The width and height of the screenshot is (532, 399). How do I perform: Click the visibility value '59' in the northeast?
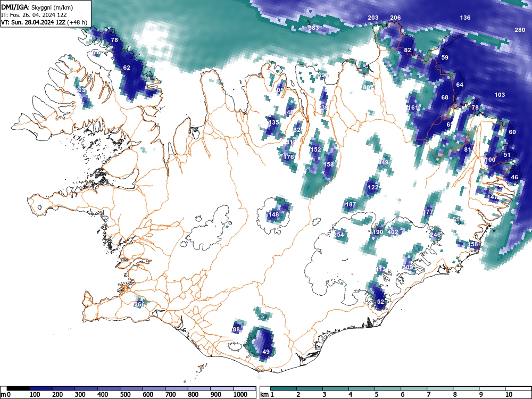[x=445, y=57]
